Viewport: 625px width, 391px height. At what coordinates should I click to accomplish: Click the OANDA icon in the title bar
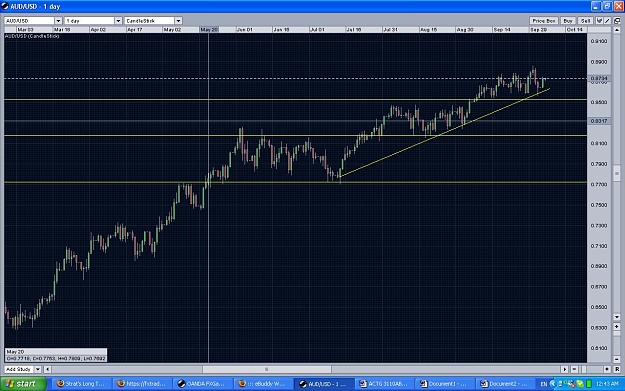pyautogui.click(x=5, y=6)
